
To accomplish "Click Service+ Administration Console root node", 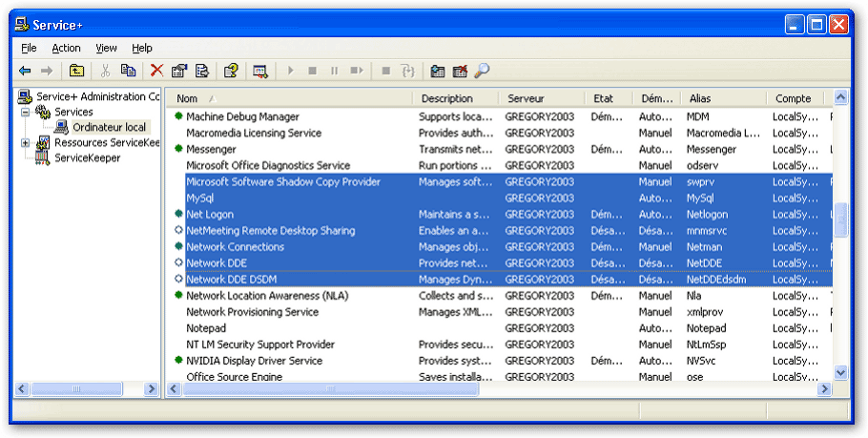I will (x=98, y=96).
